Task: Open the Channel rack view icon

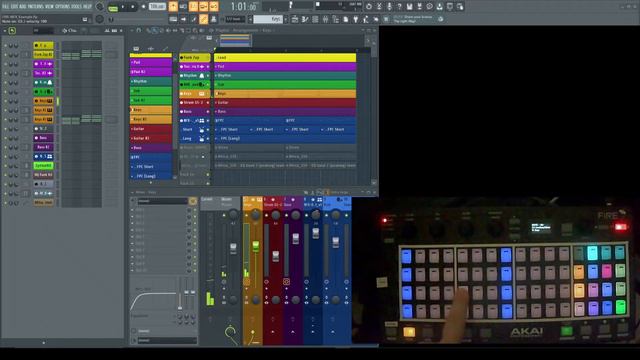Action: pos(315,19)
